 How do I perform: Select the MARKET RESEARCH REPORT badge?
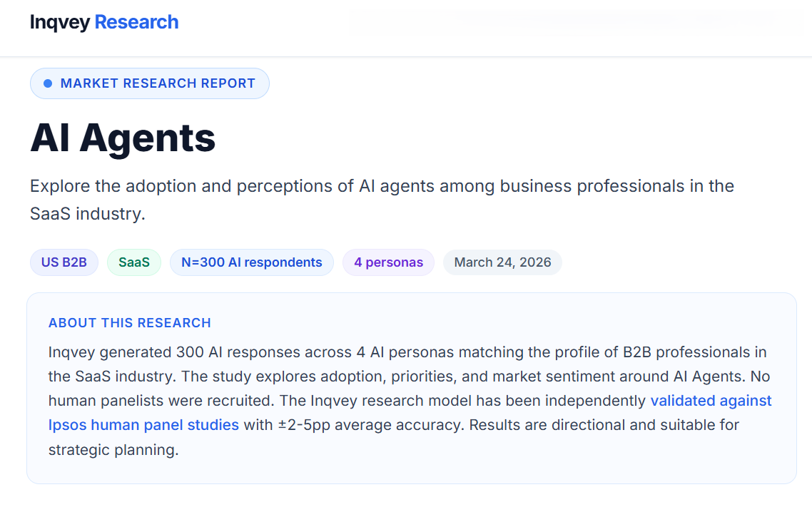pos(150,83)
